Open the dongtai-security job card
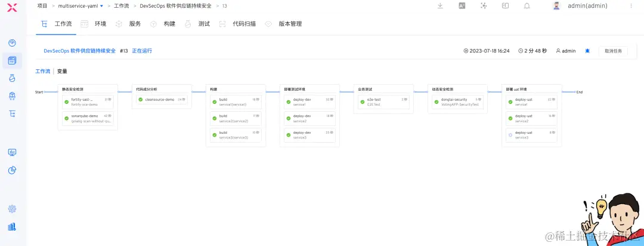Viewport: 644px width, 246px height. click(457, 102)
